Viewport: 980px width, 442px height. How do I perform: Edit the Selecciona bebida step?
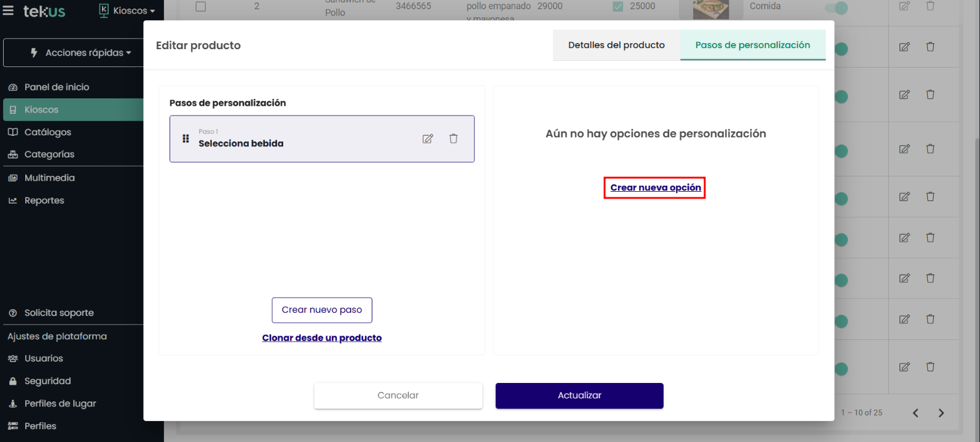428,139
